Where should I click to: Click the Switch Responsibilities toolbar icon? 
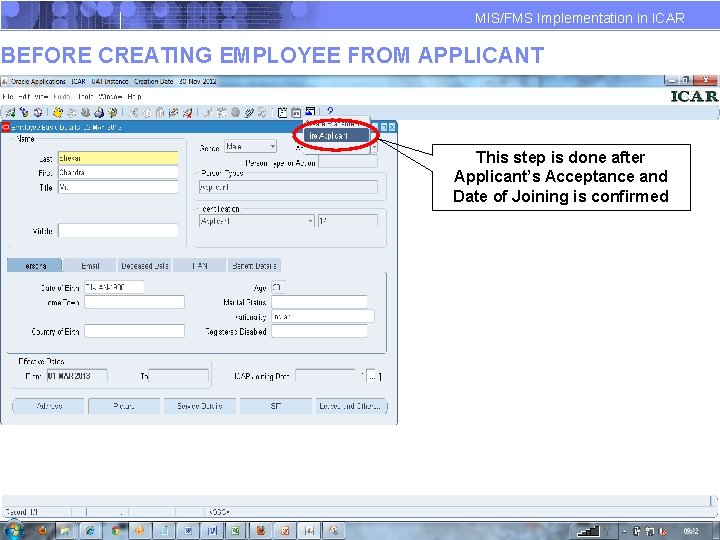point(85,112)
